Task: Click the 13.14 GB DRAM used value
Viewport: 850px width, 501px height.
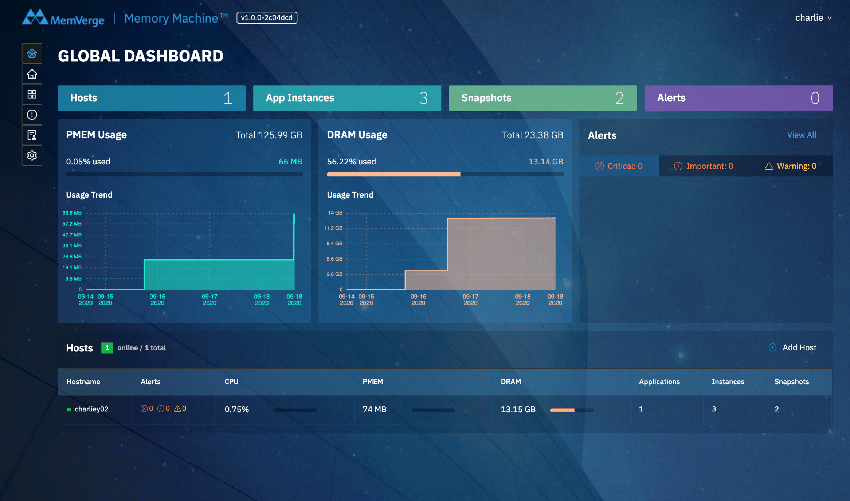Action: tap(546, 162)
